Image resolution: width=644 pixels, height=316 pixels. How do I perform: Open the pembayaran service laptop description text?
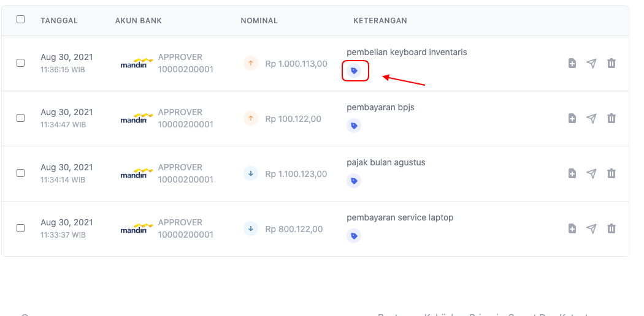[400, 217]
